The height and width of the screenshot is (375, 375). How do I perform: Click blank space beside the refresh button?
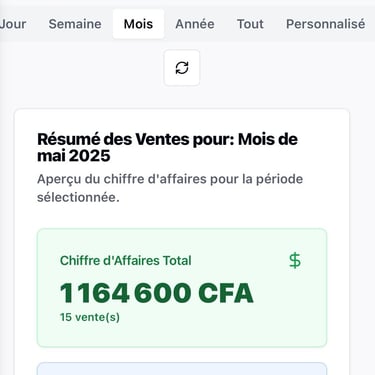267,68
